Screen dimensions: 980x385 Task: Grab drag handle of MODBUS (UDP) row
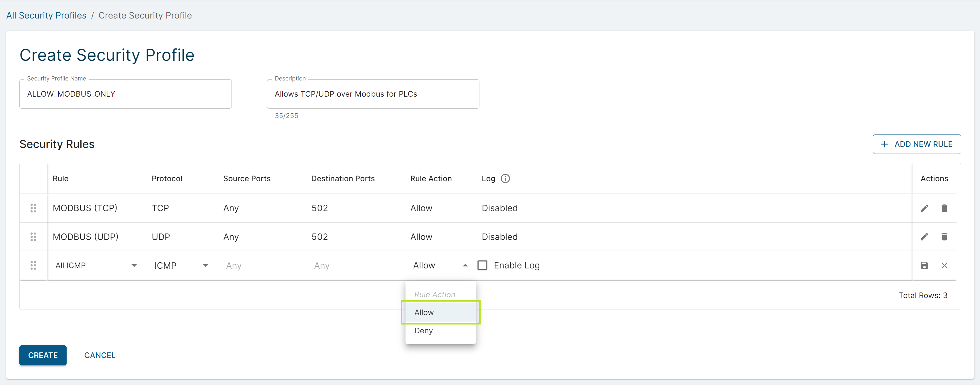point(33,236)
